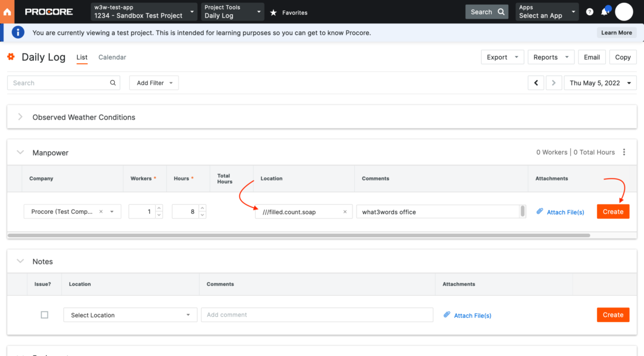Click the Procore logo
The image size is (644, 356).
[49, 12]
